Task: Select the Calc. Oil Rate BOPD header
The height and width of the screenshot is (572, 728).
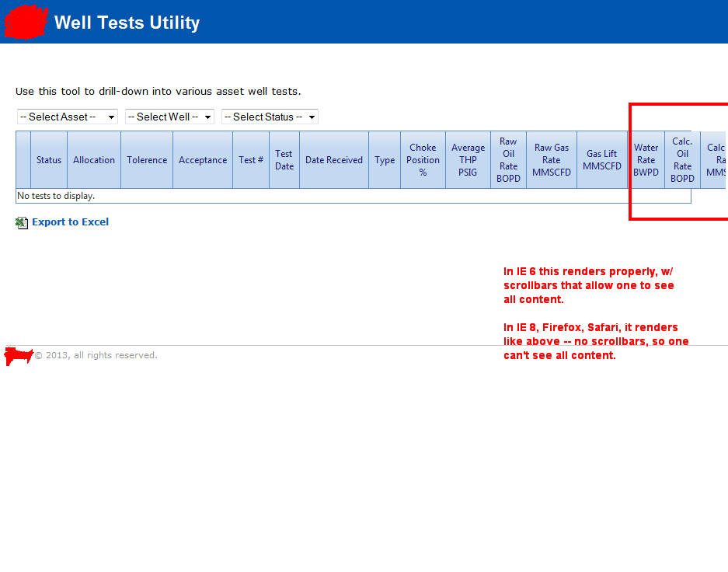Action: (x=682, y=160)
